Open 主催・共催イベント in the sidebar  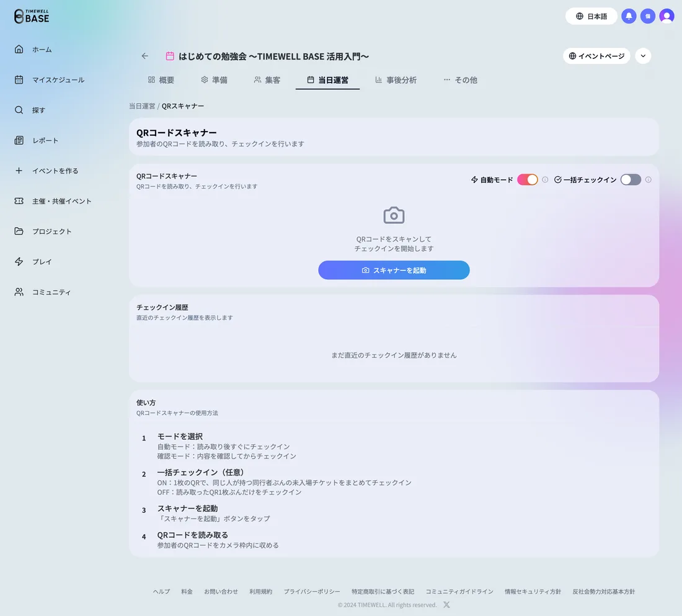(62, 201)
